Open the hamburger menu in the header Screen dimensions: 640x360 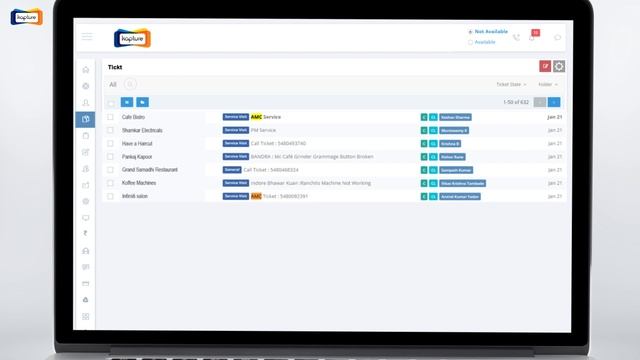pos(87,37)
